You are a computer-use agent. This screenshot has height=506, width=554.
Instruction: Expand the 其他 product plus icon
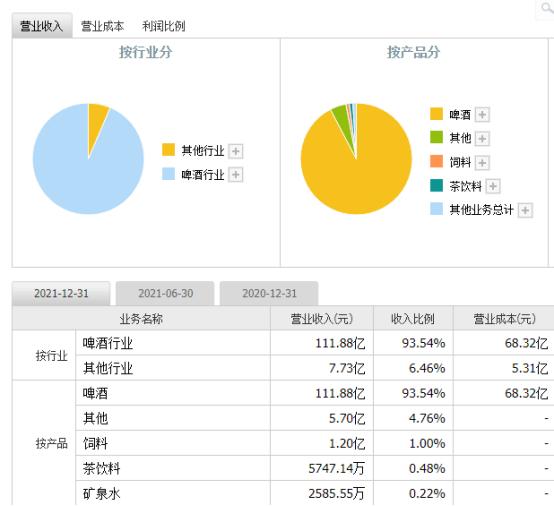[x=482, y=138]
